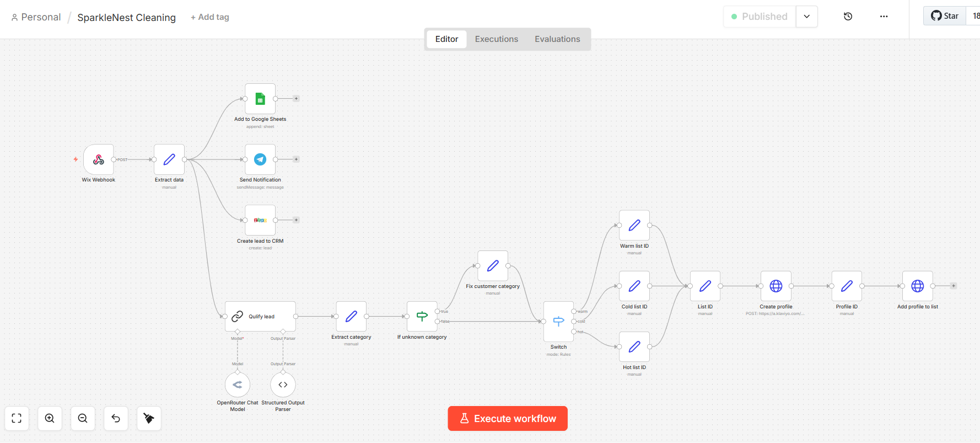Open the Wix Webhook trigger node

tap(99, 159)
